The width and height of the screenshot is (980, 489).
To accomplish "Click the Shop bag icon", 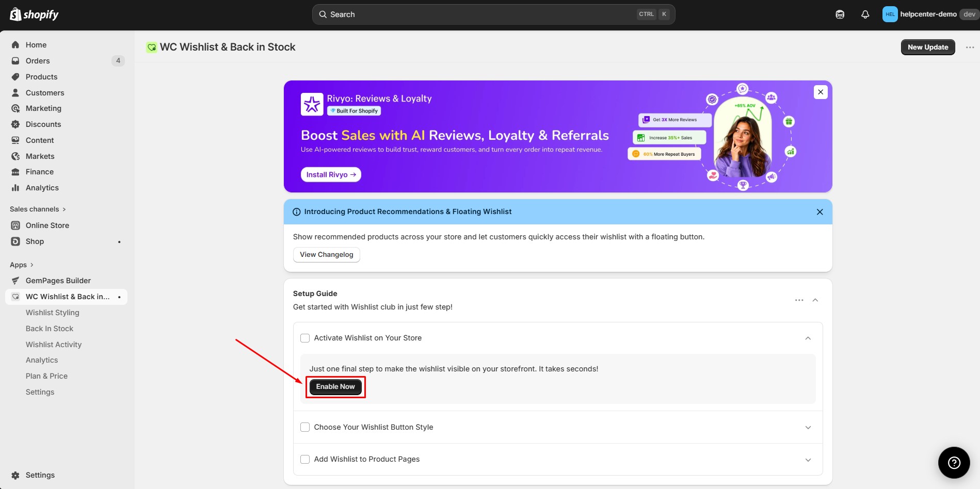I will tap(15, 241).
